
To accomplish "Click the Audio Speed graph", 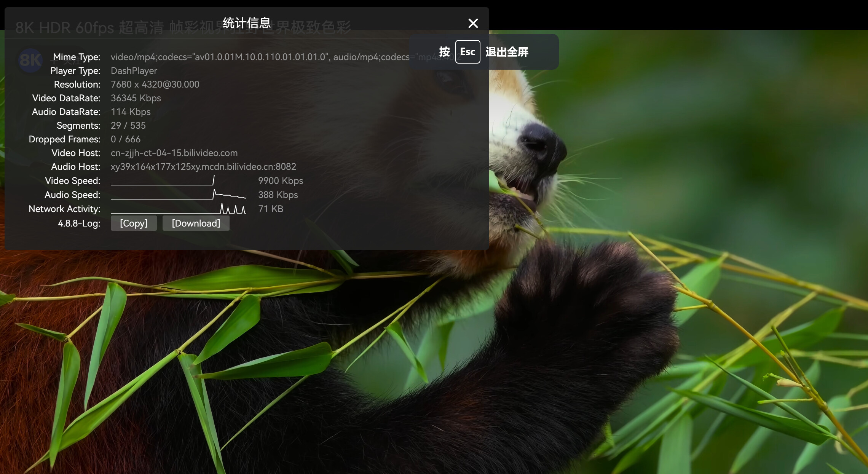I will [x=178, y=195].
